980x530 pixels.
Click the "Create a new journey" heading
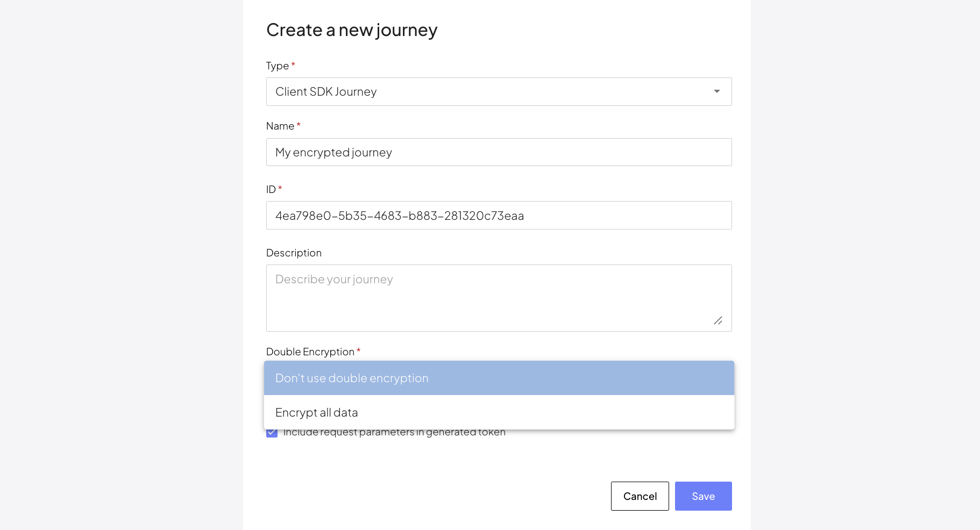tap(352, 30)
